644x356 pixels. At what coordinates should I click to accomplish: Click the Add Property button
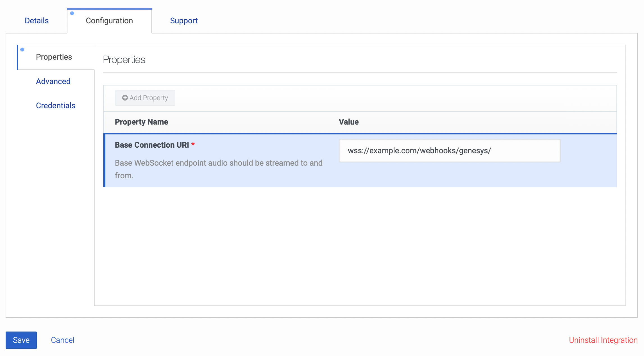pos(145,98)
